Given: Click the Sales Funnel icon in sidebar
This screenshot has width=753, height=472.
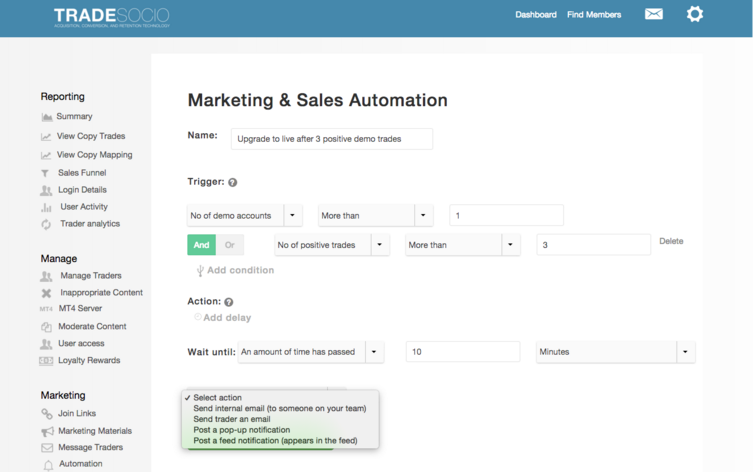Looking at the screenshot, I should click(x=46, y=173).
